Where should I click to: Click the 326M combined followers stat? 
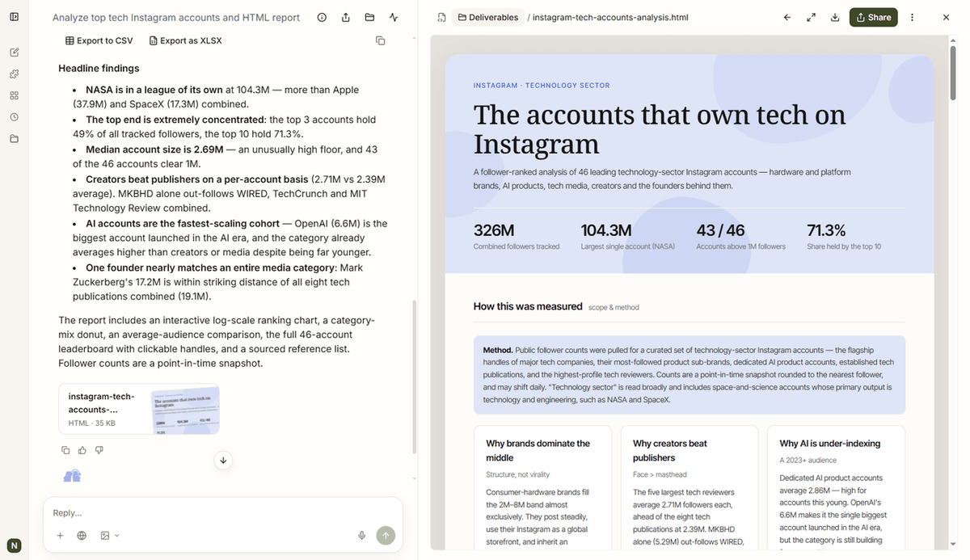tap(517, 236)
